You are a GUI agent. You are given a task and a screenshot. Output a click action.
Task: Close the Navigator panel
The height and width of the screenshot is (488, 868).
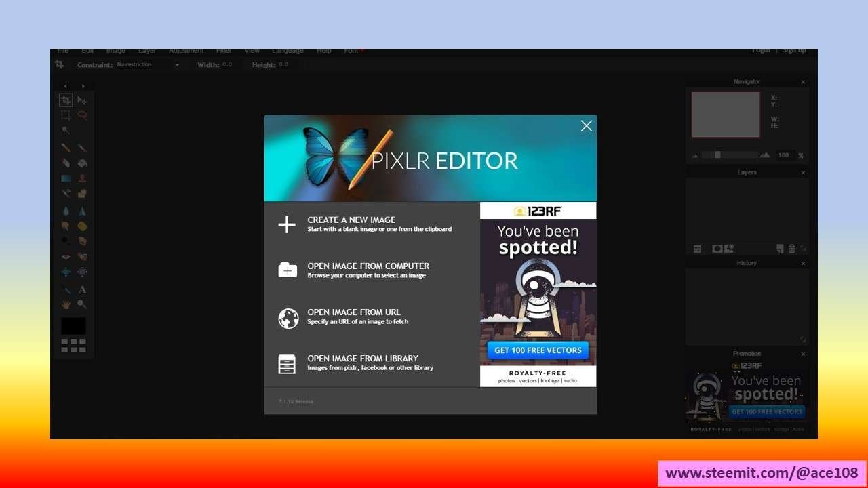coord(803,82)
